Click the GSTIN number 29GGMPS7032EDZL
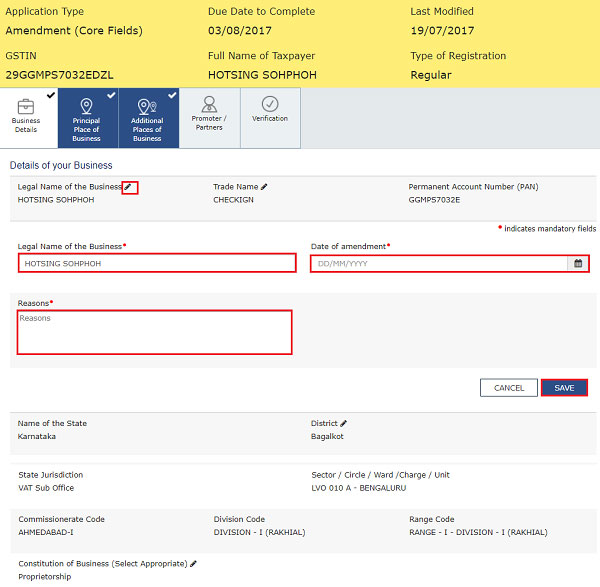This screenshot has height=587, width=600. (59, 75)
